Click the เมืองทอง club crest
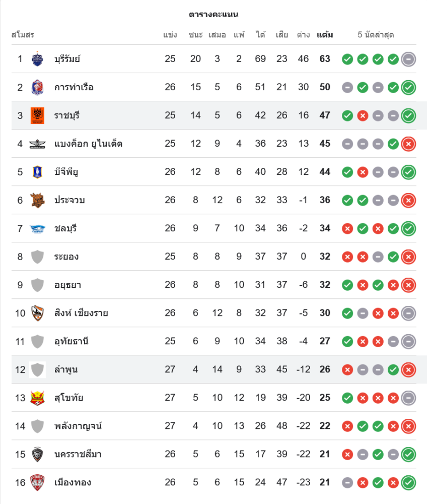The image size is (427, 504). tap(37, 482)
